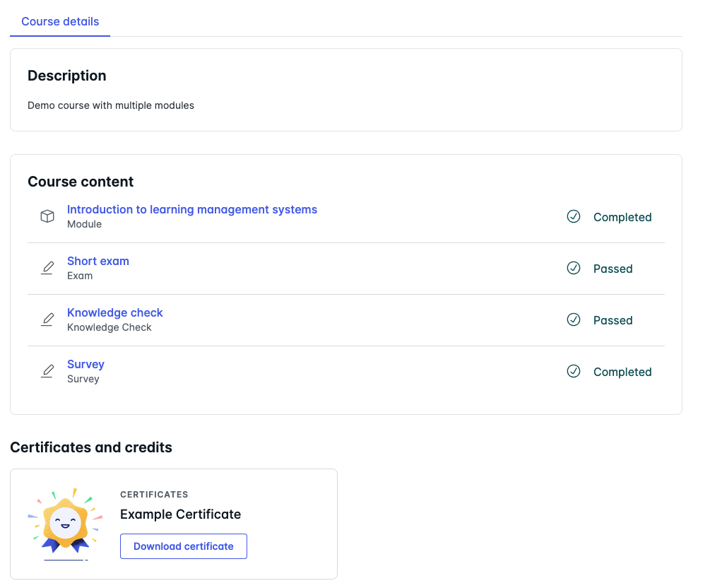Click the Completed status text for Survey
Screen dimensions: 710x588
[x=622, y=372]
